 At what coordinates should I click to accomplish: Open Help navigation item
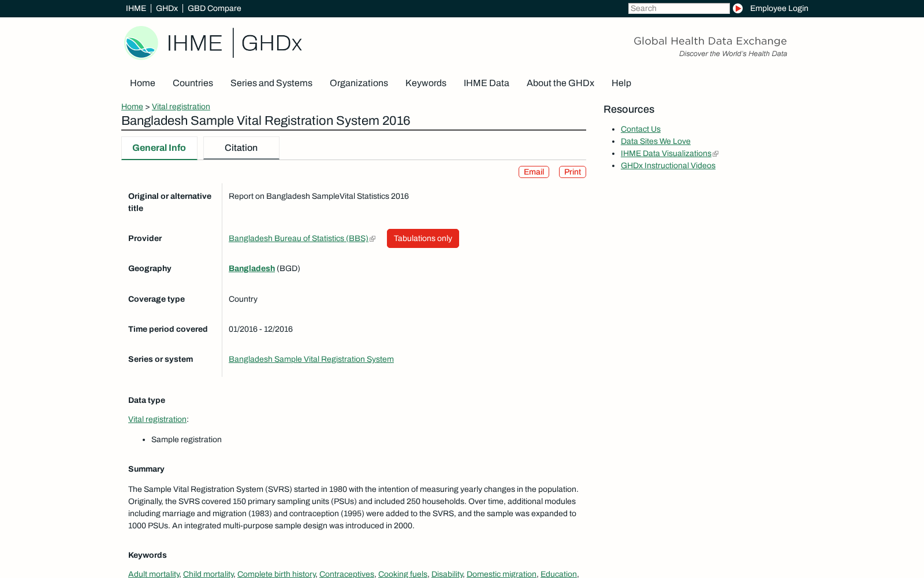point(621,83)
